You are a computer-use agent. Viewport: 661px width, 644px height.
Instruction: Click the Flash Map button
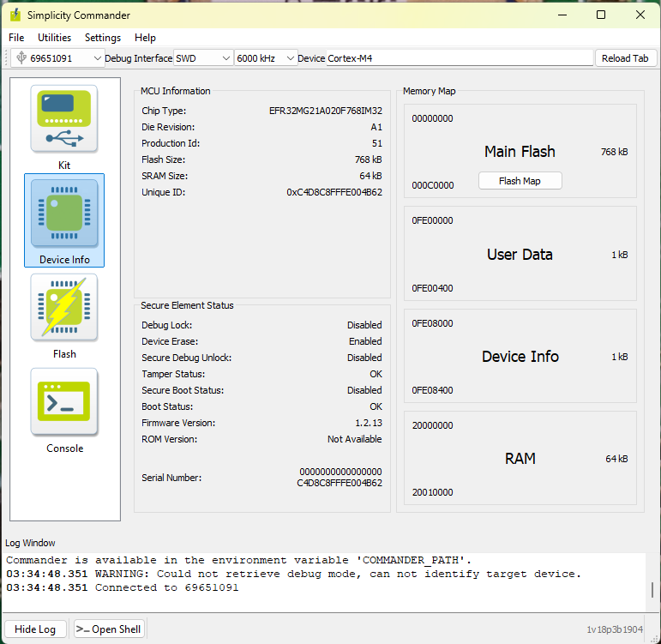(x=520, y=181)
